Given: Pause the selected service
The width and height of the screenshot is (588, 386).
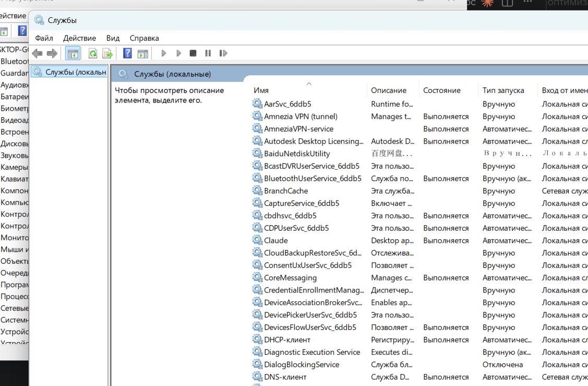Looking at the screenshot, I should (x=208, y=53).
